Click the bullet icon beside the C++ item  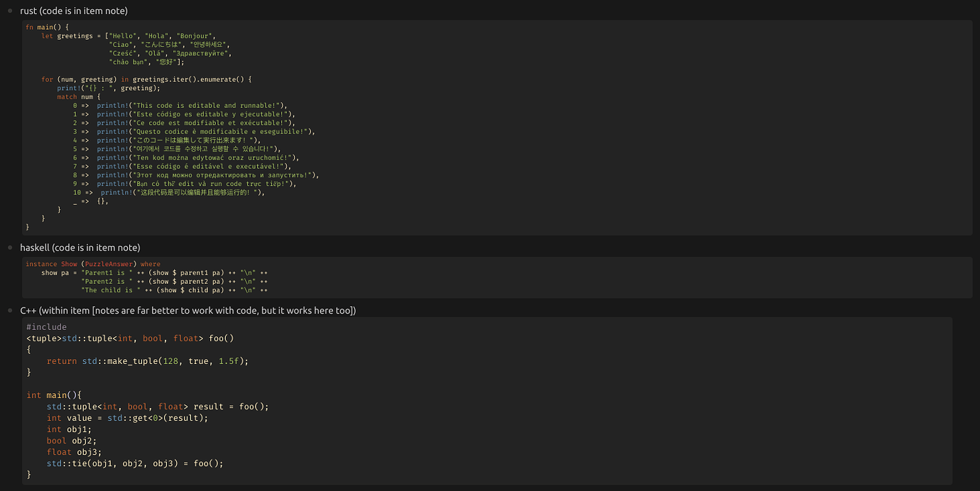[10, 310]
